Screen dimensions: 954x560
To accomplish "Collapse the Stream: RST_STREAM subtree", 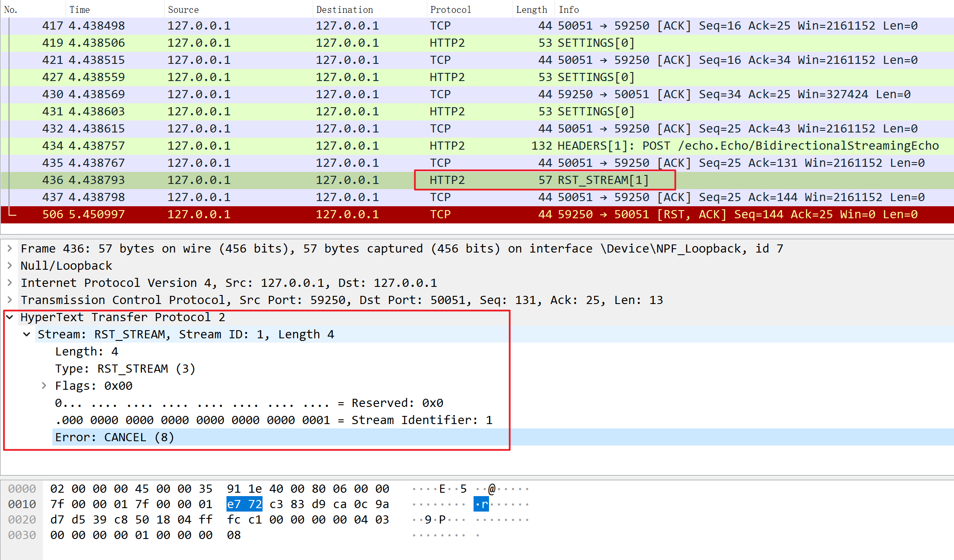I will point(27,334).
